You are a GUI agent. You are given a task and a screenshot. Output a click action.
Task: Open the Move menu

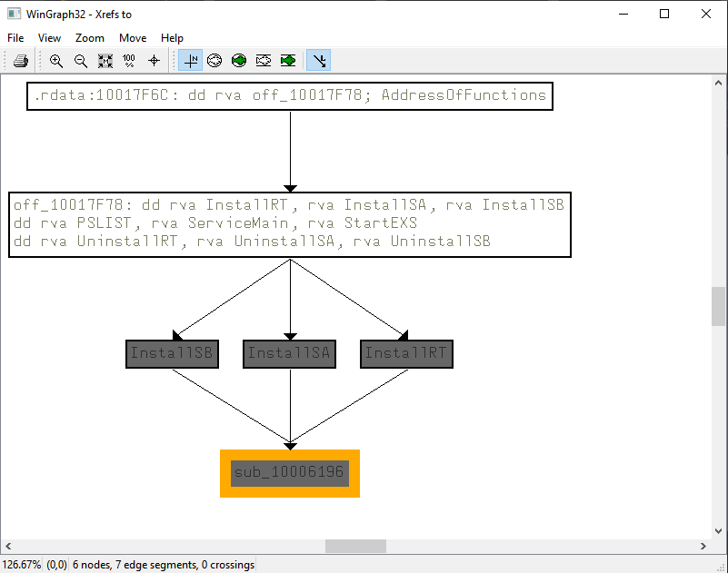[133, 38]
